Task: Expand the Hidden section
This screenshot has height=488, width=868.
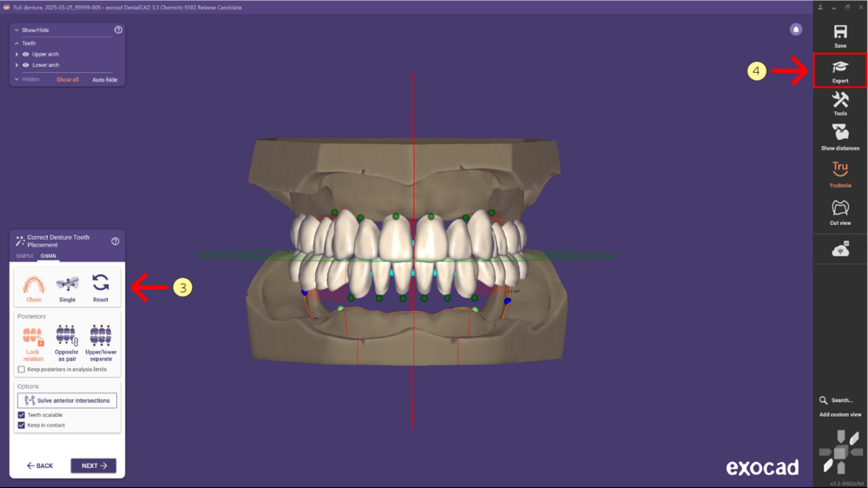Action: coord(16,79)
